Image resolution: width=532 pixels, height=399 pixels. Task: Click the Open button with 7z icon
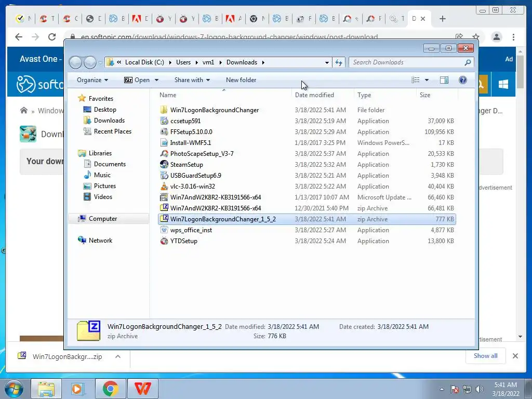click(137, 80)
